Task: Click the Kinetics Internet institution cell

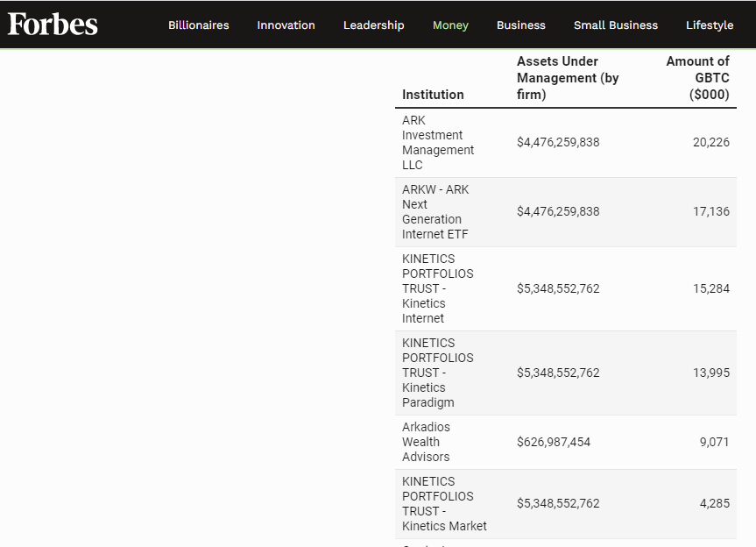Action: [x=438, y=288]
